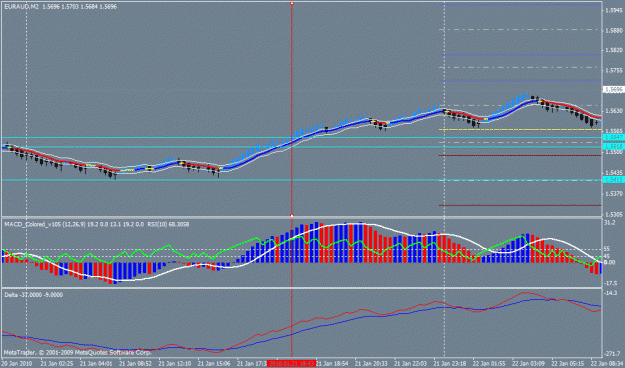625x368 pixels.
Task: Click the 20 Jan 2010 date label
Action: [x=18, y=364]
